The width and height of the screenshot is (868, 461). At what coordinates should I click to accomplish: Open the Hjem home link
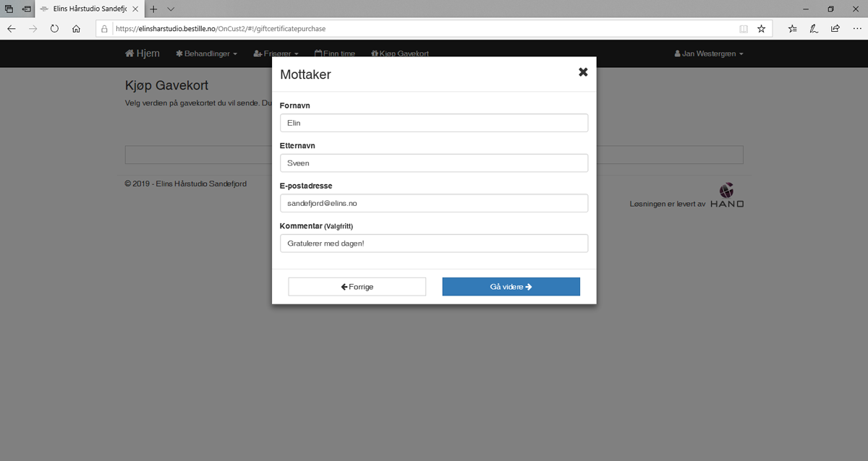click(142, 53)
